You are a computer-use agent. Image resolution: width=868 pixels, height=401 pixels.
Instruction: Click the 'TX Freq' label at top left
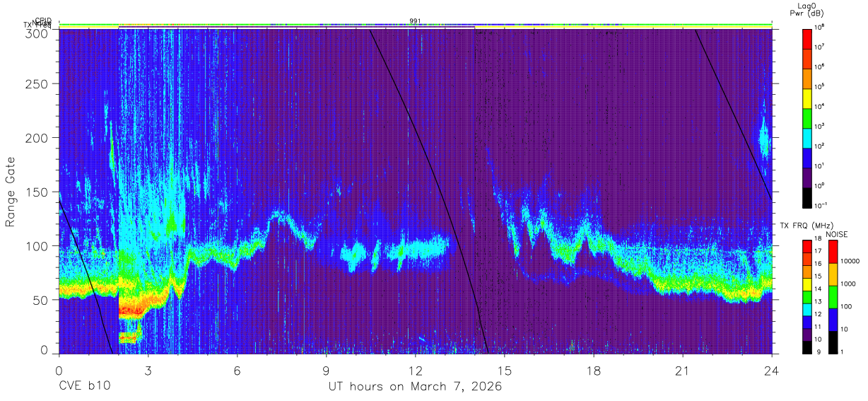coord(37,25)
